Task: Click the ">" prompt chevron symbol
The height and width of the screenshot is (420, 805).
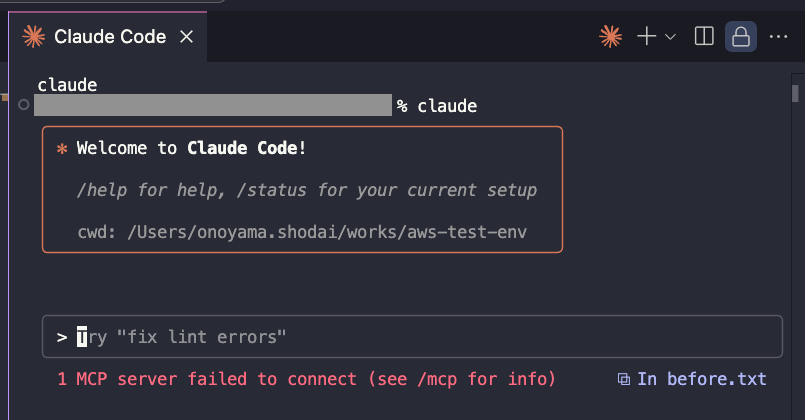Action: point(62,337)
